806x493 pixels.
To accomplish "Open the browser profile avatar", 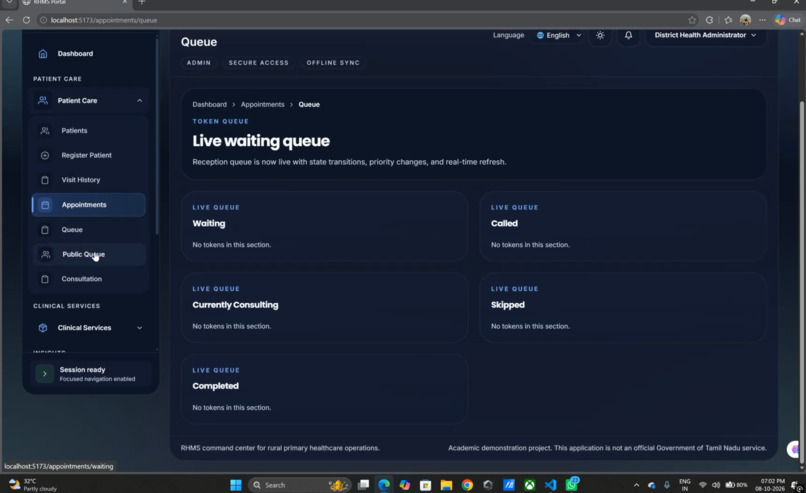I will pyautogui.click(x=745, y=20).
